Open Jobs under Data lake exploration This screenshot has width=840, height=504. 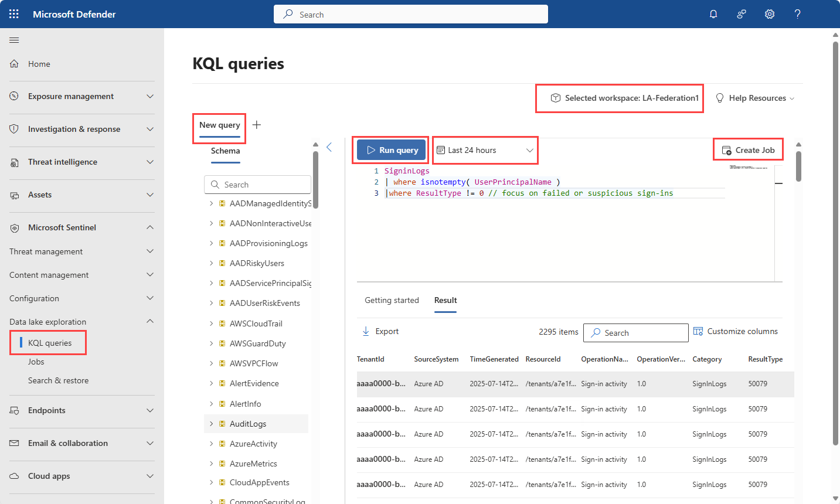(x=36, y=362)
